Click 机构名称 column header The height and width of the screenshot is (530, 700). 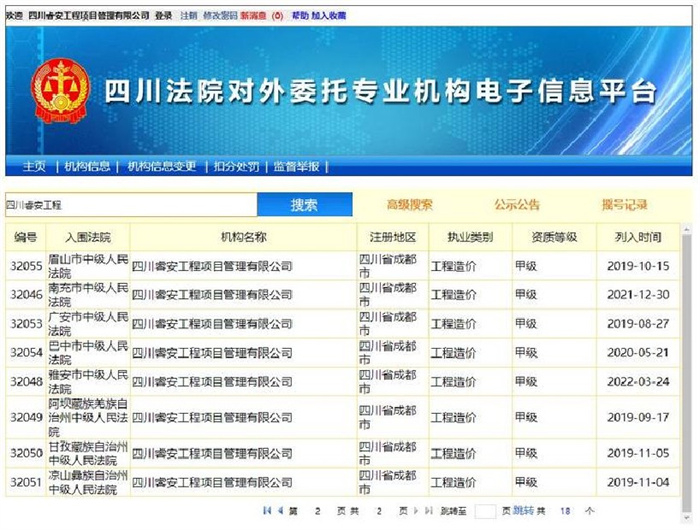click(244, 237)
